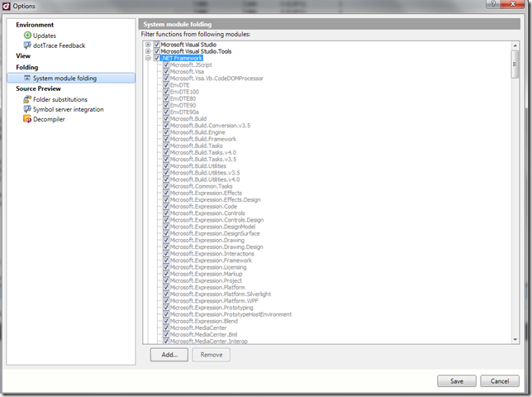Select Microsoft.Expression.Effects.Design row
The height and width of the screenshot is (397, 532).
coord(215,199)
